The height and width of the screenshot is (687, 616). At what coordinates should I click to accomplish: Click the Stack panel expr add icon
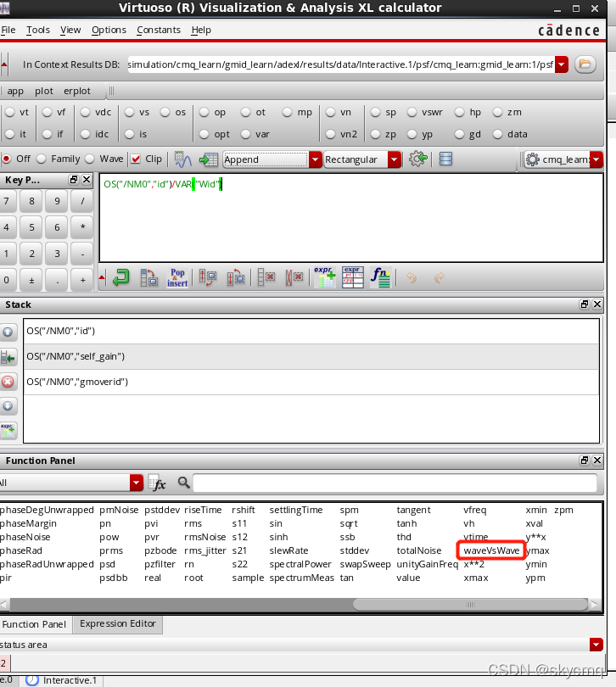(x=8, y=431)
